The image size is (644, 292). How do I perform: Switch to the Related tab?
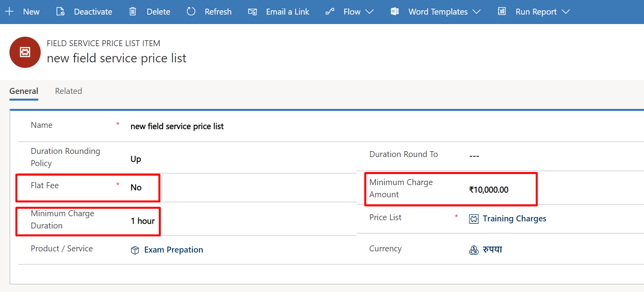68,91
